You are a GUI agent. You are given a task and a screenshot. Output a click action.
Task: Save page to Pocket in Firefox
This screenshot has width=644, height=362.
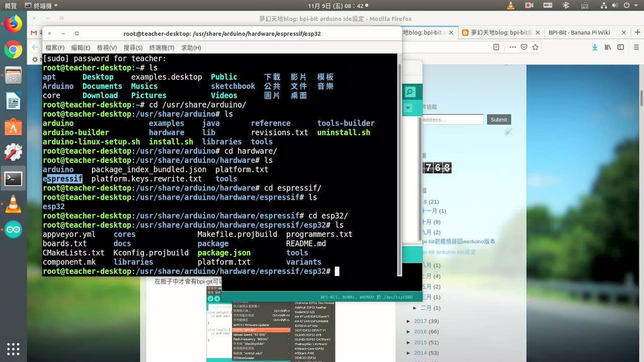click(524, 47)
